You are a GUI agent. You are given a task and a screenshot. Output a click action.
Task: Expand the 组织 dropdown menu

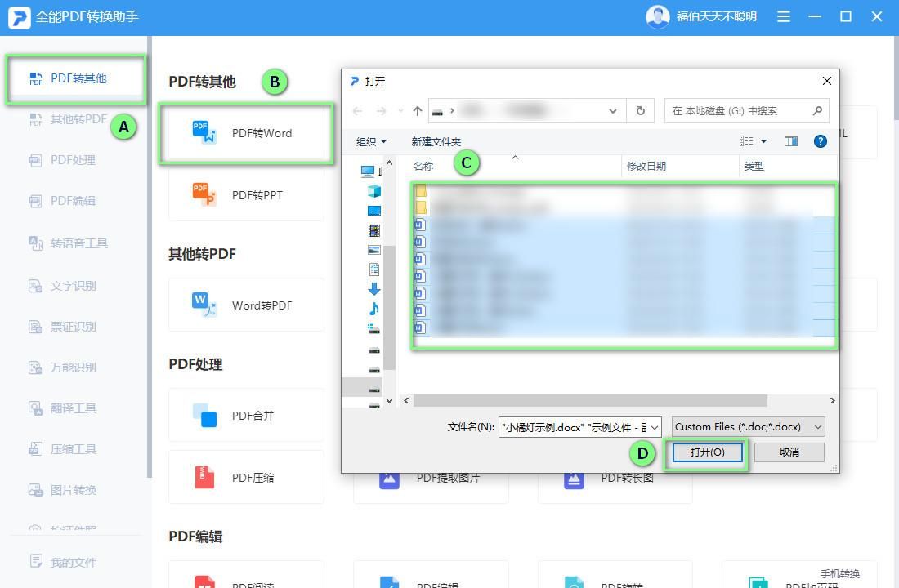point(369,140)
